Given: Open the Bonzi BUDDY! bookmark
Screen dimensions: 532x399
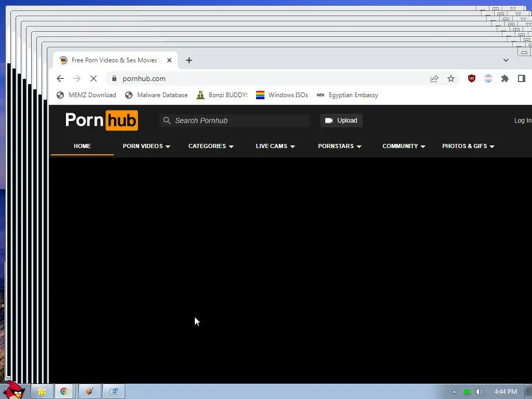Looking at the screenshot, I should pyautogui.click(x=222, y=95).
